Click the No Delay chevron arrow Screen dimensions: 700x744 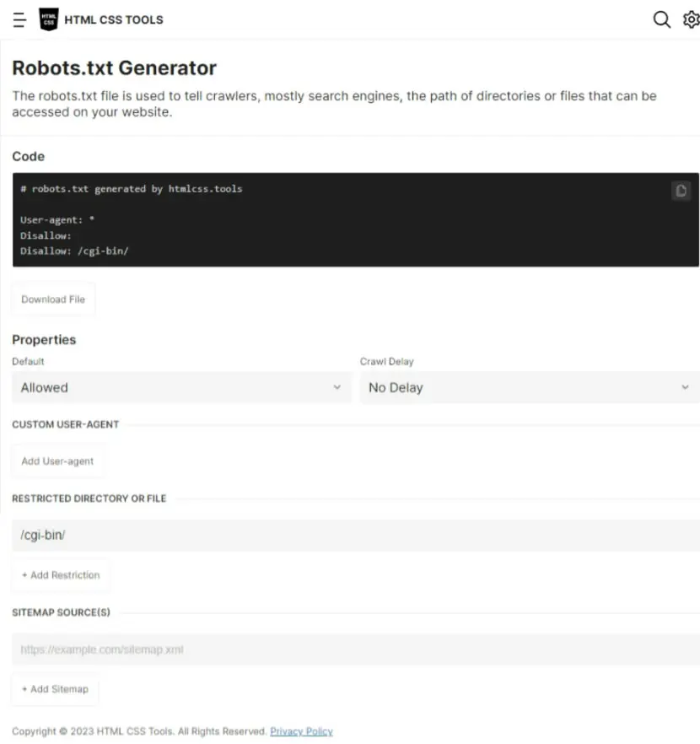point(686,387)
